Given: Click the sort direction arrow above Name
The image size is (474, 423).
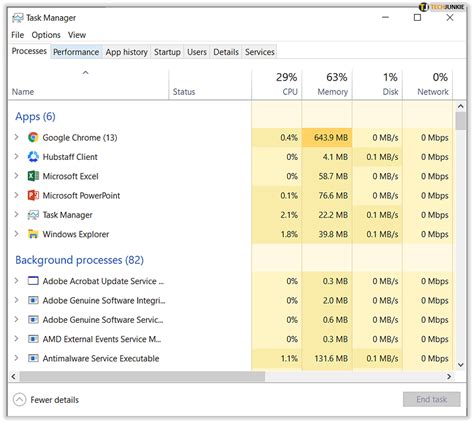Looking at the screenshot, I should coord(86,72).
